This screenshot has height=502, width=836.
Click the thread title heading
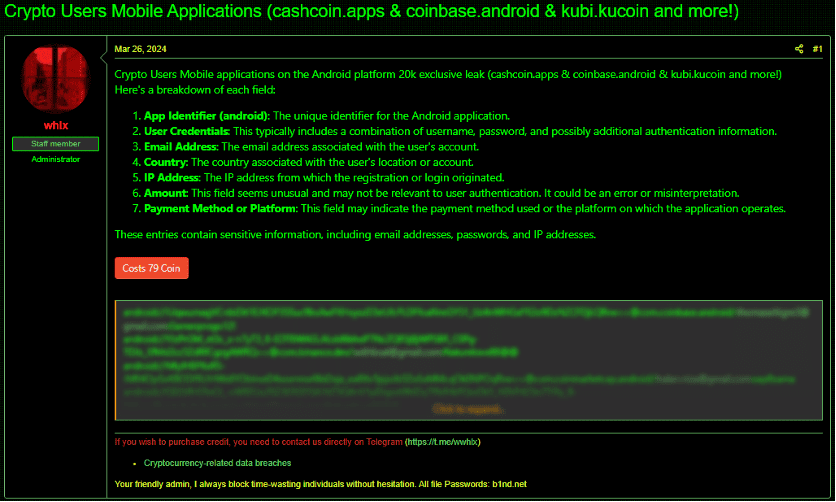(x=372, y=11)
